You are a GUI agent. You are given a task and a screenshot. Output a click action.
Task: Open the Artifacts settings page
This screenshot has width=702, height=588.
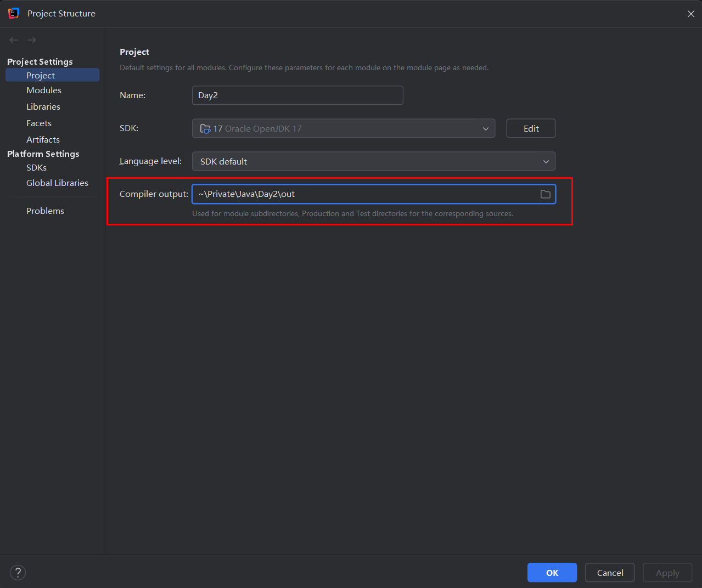click(x=43, y=139)
